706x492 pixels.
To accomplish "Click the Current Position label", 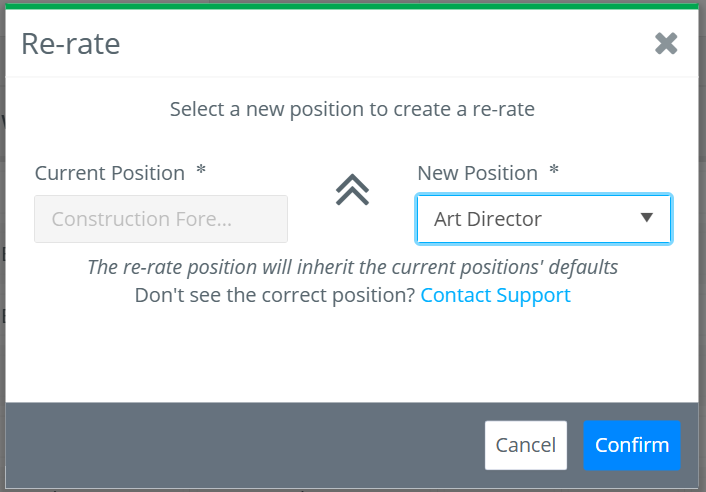I will pos(110,173).
